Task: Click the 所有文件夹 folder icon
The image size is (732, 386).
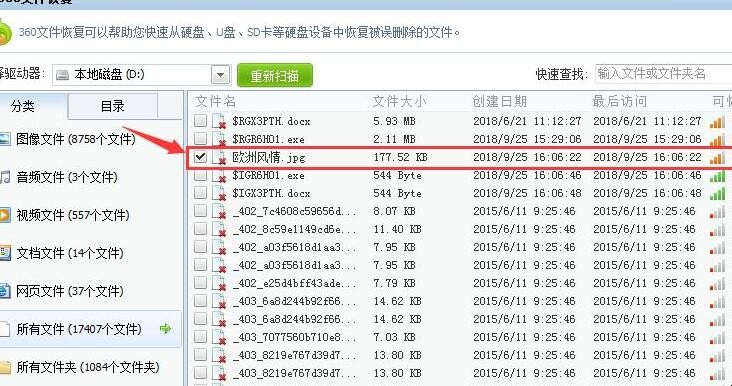Action: point(5,367)
